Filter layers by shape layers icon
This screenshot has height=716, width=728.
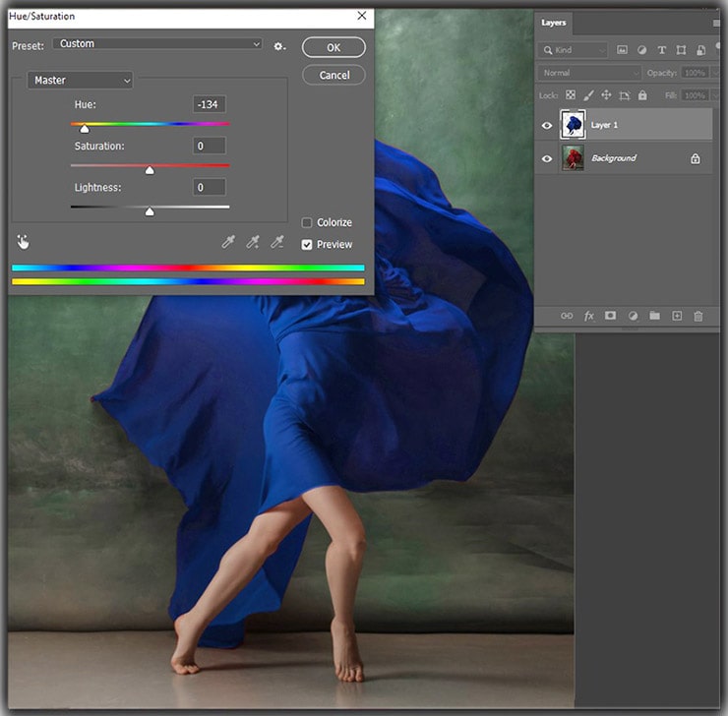[x=681, y=49]
